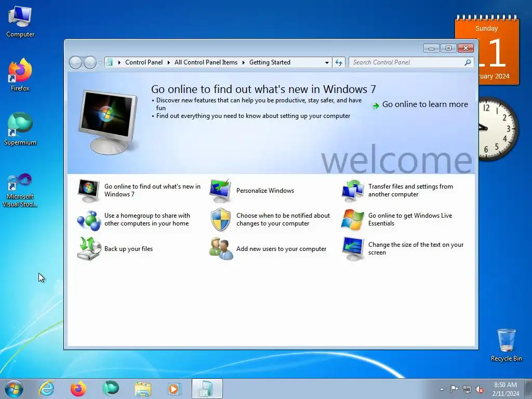Click the clock desktop gadget
The height and width of the screenshot is (399, 532).
pos(498,129)
